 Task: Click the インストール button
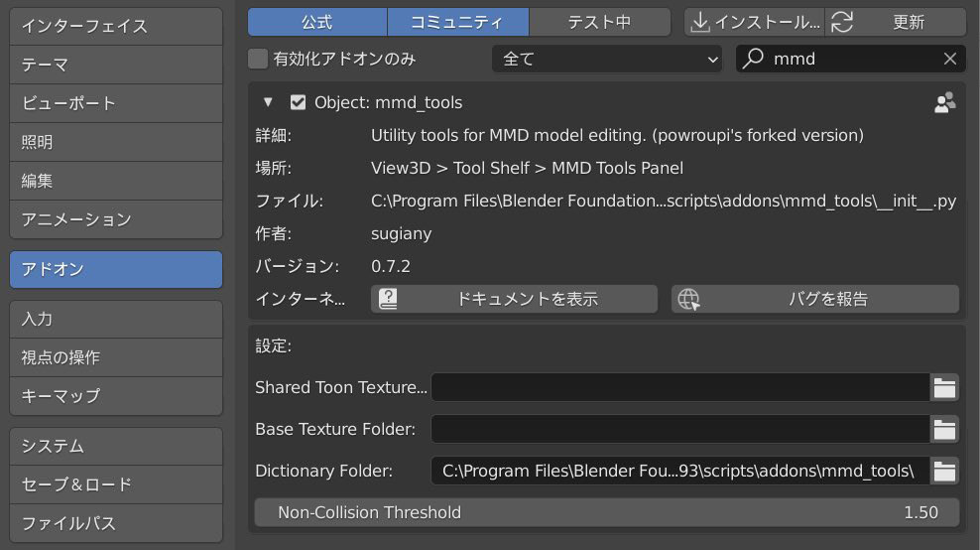755,23
